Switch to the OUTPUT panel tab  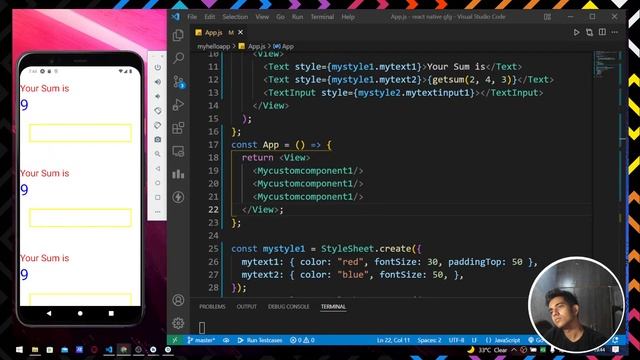tap(247, 307)
